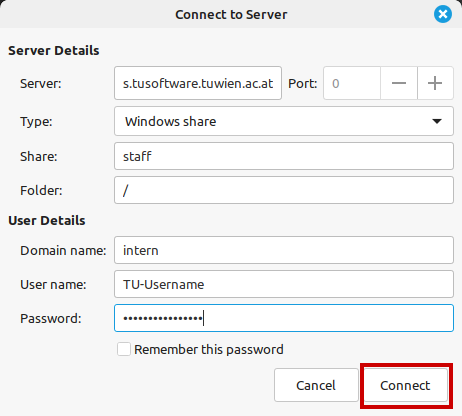Decrease the port number with minus
This screenshot has height=416, width=462.
399,83
